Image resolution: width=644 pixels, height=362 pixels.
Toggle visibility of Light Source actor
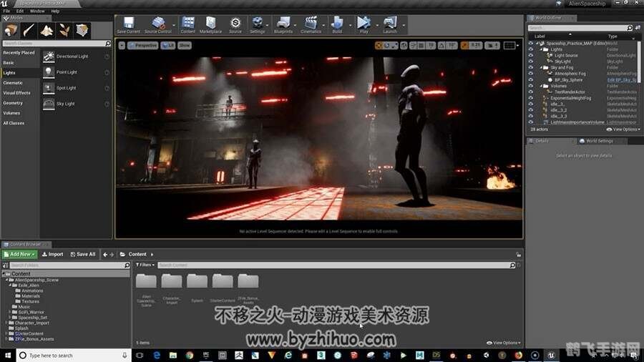[x=531, y=55]
